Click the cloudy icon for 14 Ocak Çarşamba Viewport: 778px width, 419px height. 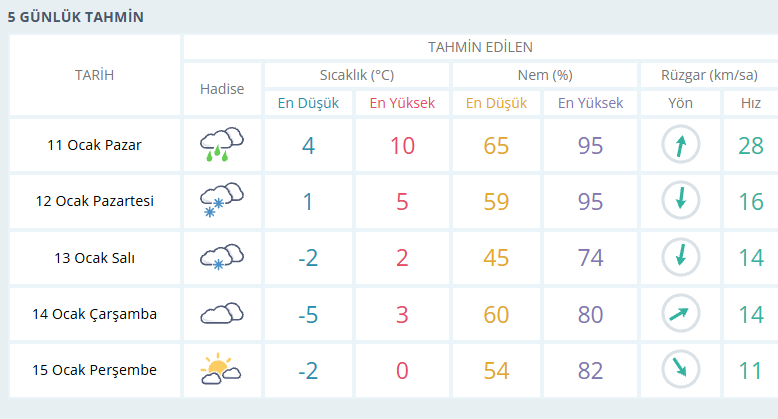[222, 314]
